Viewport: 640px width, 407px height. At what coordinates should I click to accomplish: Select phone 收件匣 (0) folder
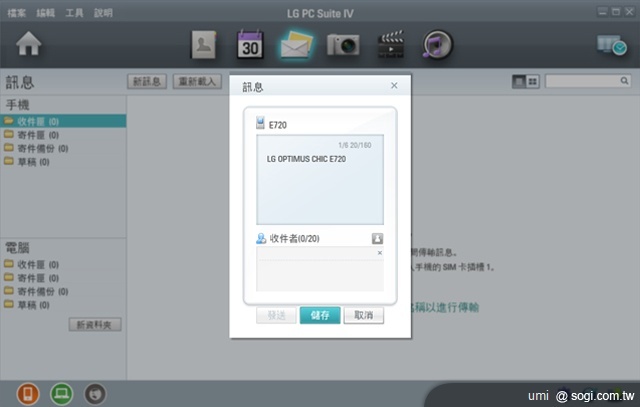(63, 121)
